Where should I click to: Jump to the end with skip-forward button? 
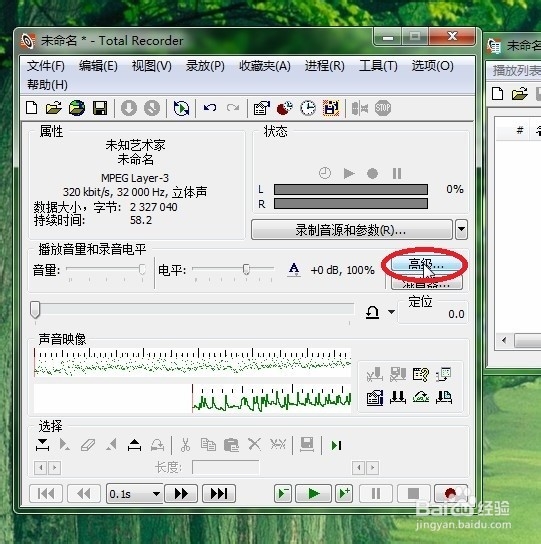(219, 493)
